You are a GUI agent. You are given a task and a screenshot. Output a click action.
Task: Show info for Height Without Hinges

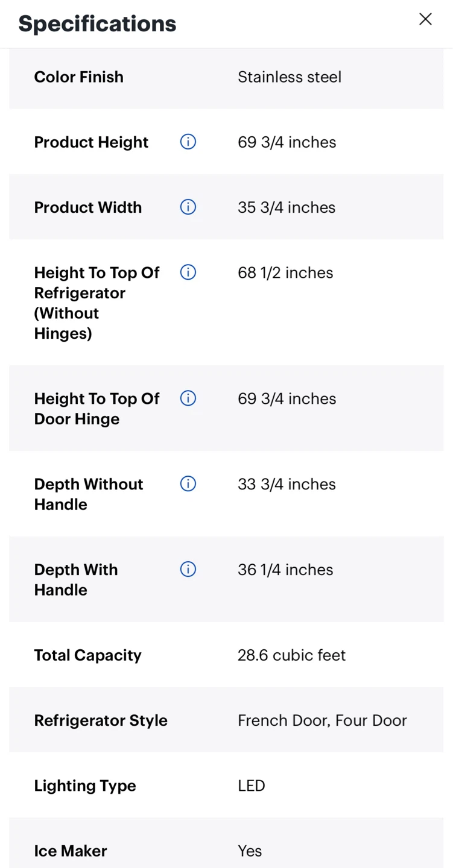[x=188, y=272]
